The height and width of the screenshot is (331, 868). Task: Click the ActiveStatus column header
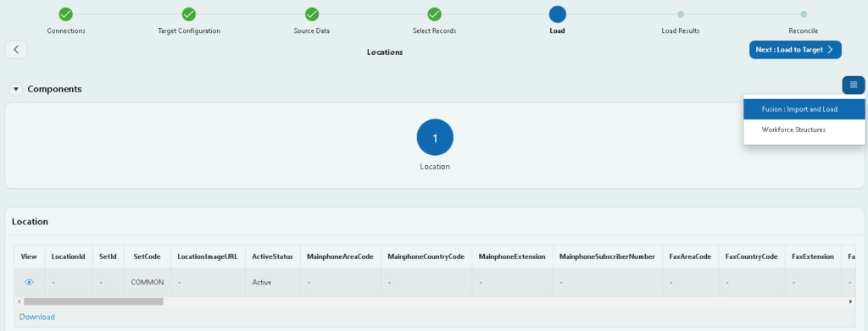pos(272,257)
